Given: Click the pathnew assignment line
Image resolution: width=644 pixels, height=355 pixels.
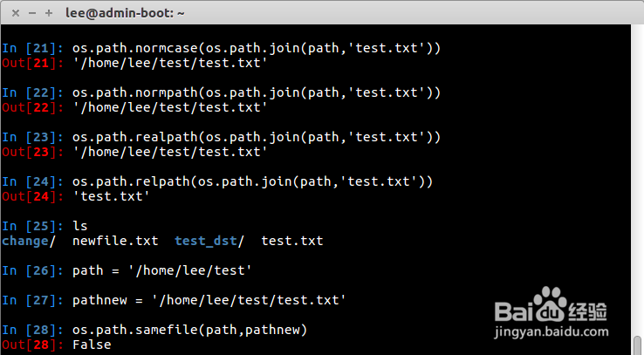Looking at the screenshot, I should coord(209,300).
